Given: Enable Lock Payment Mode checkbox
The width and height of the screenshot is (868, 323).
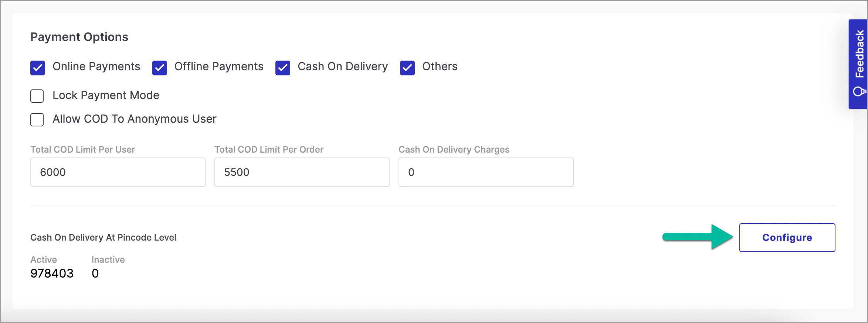Looking at the screenshot, I should (37, 96).
